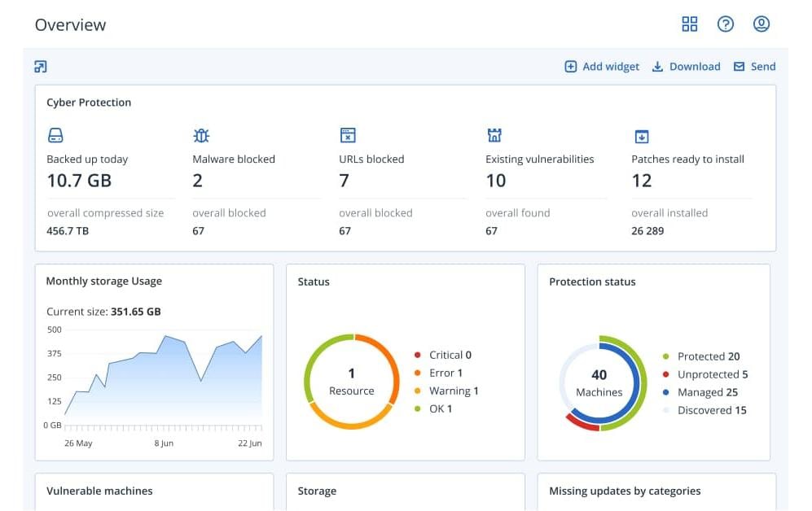The height and width of the screenshot is (511, 812).
Task: Send the overview report by email
Action: 754,67
